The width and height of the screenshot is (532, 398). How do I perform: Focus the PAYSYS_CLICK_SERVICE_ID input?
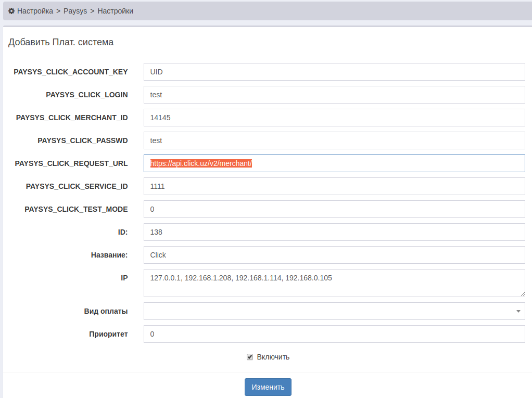click(334, 186)
